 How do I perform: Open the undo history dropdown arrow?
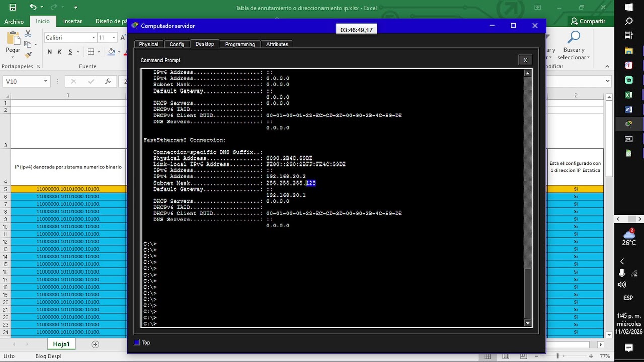42,7
